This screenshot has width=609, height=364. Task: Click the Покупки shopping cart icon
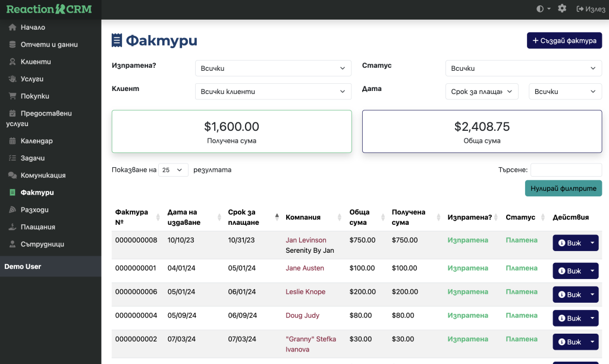[x=12, y=96]
